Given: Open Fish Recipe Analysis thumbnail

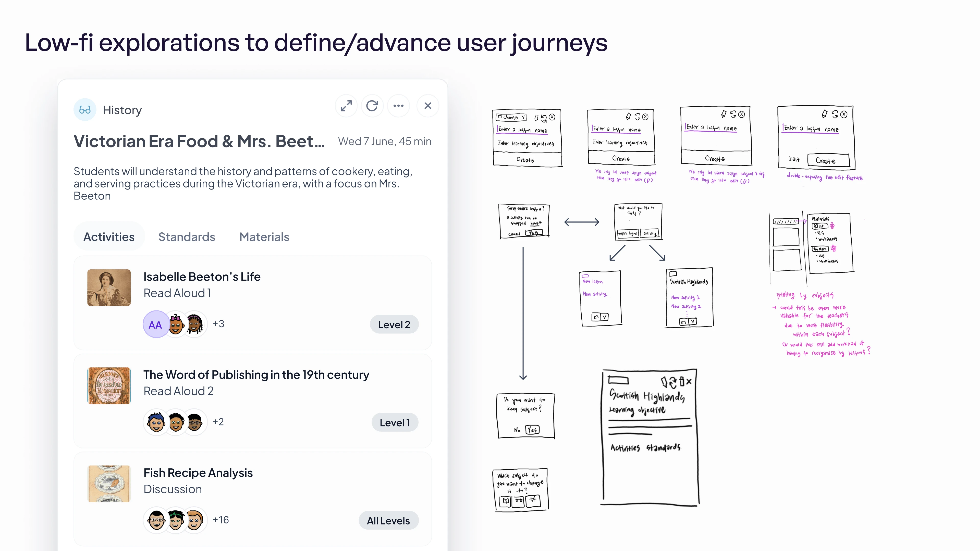Looking at the screenshot, I should [109, 484].
